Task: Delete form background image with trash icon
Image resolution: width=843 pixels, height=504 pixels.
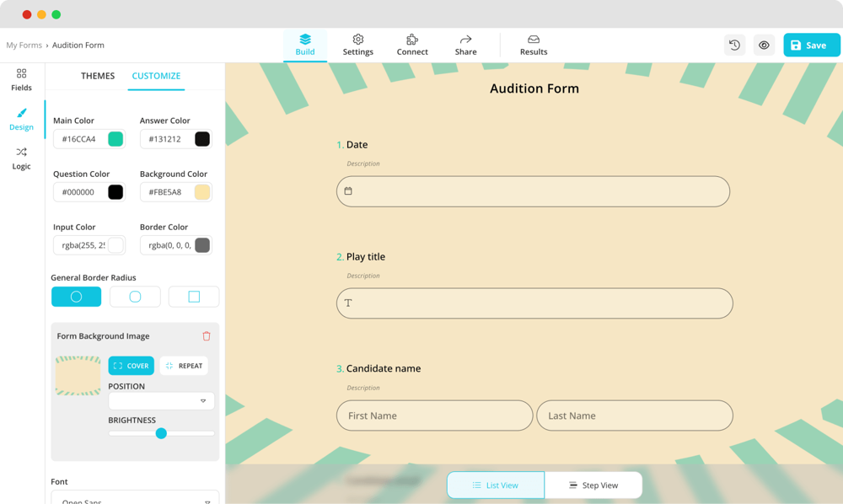Action: click(207, 336)
